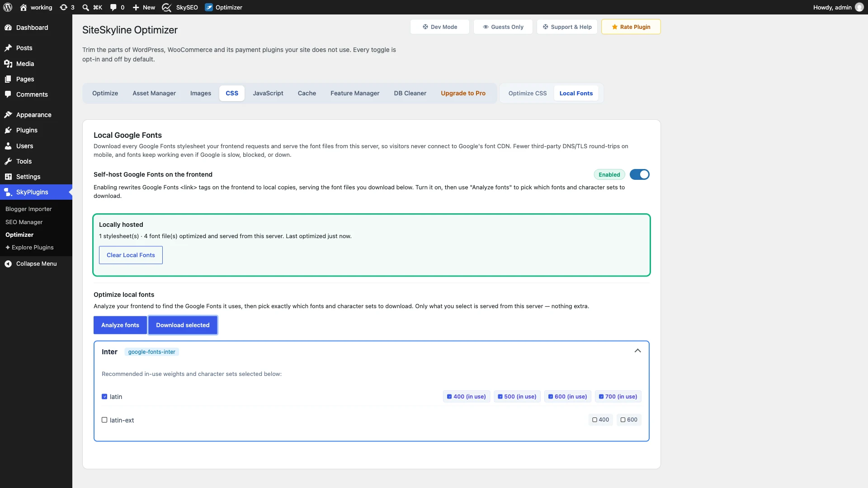Viewport: 868px width, 488px height.
Task: Open the comments bubble icon in admin bar
Action: (x=113, y=7)
